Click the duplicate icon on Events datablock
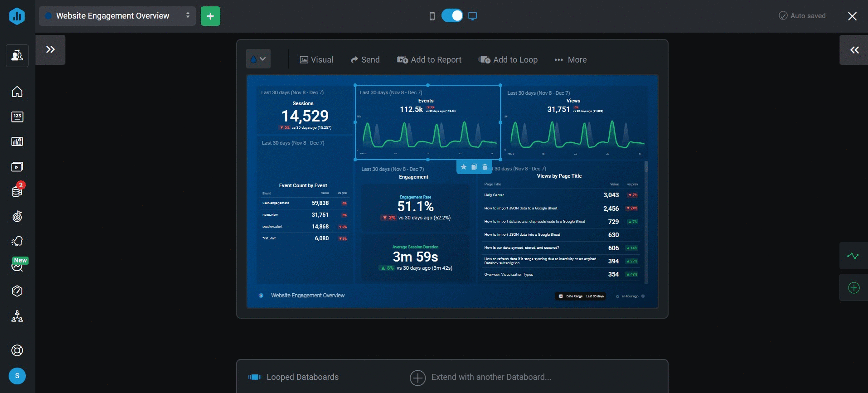Viewport: 868px width, 393px height. click(x=474, y=167)
